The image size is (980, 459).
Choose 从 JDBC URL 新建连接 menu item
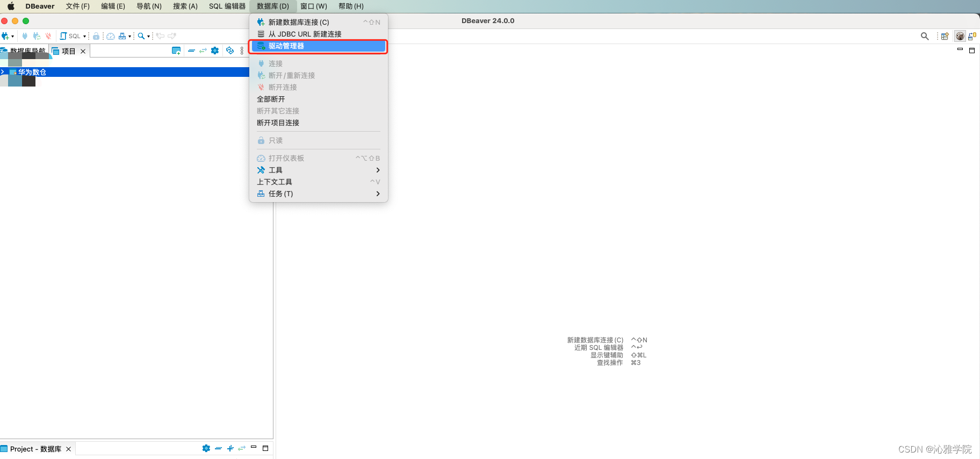319,34
